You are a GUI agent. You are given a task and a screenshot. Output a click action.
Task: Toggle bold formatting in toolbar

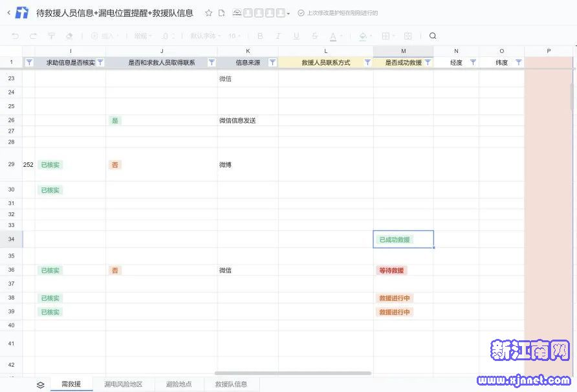click(260, 36)
